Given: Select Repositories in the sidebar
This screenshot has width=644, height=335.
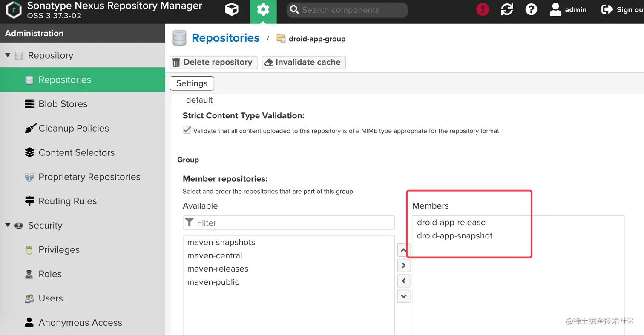Looking at the screenshot, I should [82, 80].
